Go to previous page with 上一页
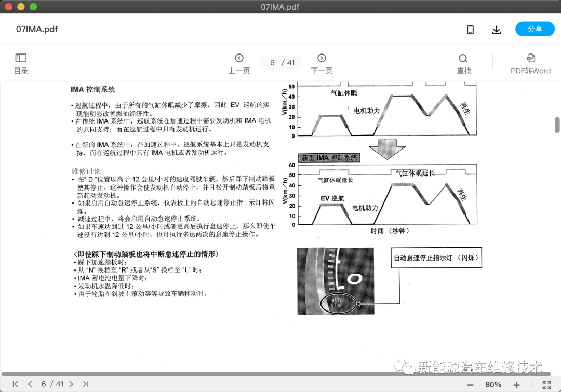This screenshot has width=561, height=392. pos(239,63)
